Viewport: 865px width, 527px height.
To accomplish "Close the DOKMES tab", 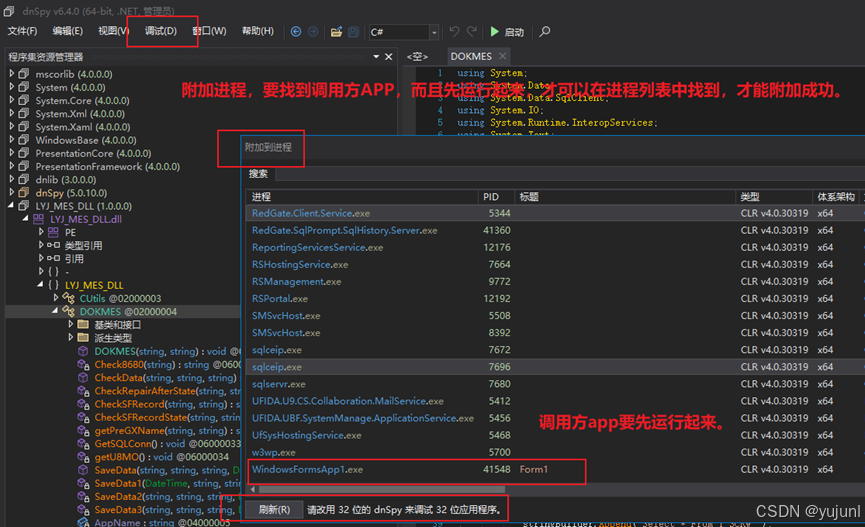I will tap(502, 56).
